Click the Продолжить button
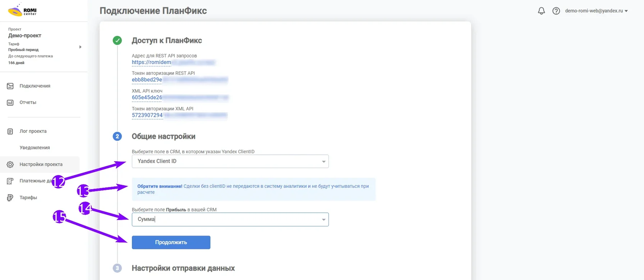Image resolution: width=644 pixels, height=280 pixels. (x=171, y=242)
